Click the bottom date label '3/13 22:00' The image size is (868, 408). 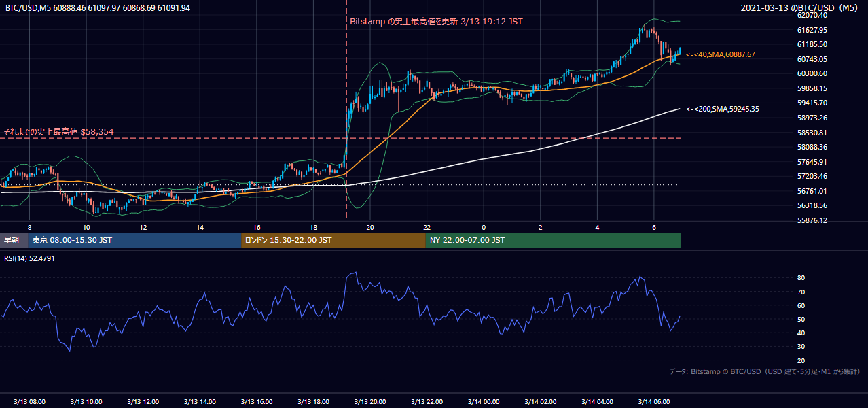[x=427, y=402]
